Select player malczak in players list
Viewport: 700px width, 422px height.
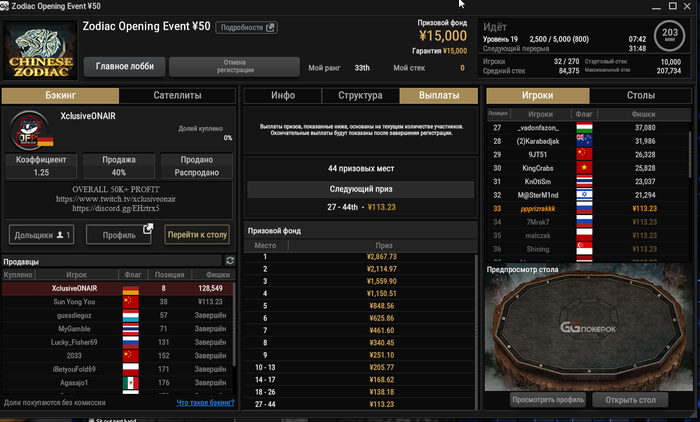588,235
